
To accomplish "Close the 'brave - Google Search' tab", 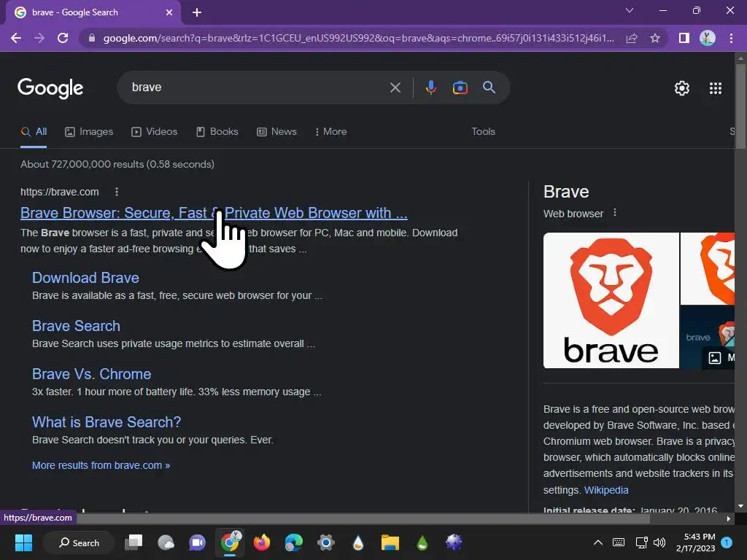I will pyautogui.click(x=169, y=12).
